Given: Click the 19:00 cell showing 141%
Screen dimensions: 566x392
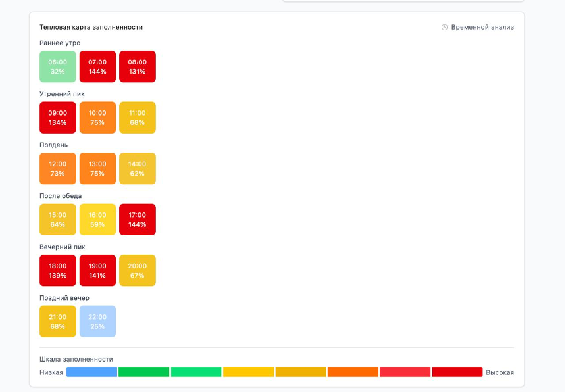Looking at the screenshot, I should pos(97,270).
